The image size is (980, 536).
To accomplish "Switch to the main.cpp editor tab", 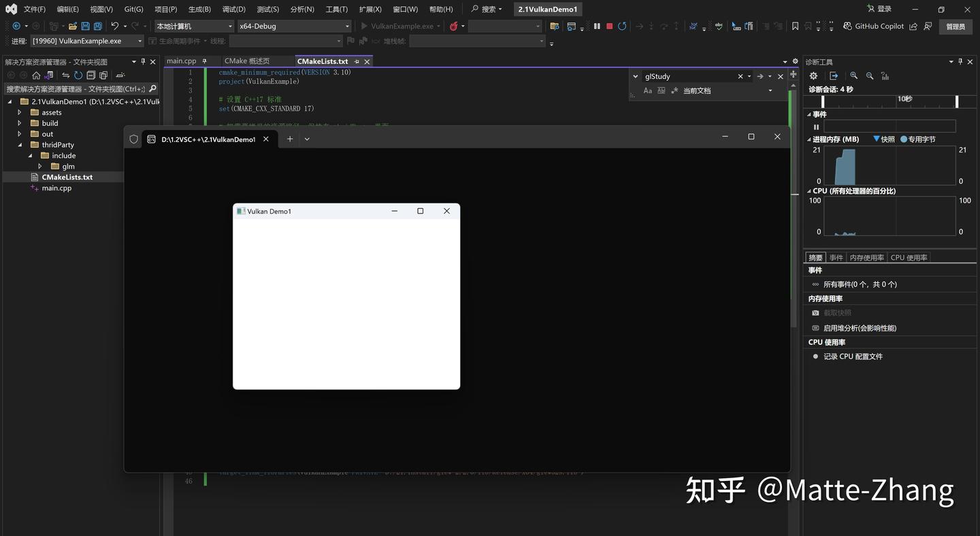I will point(181,61).
